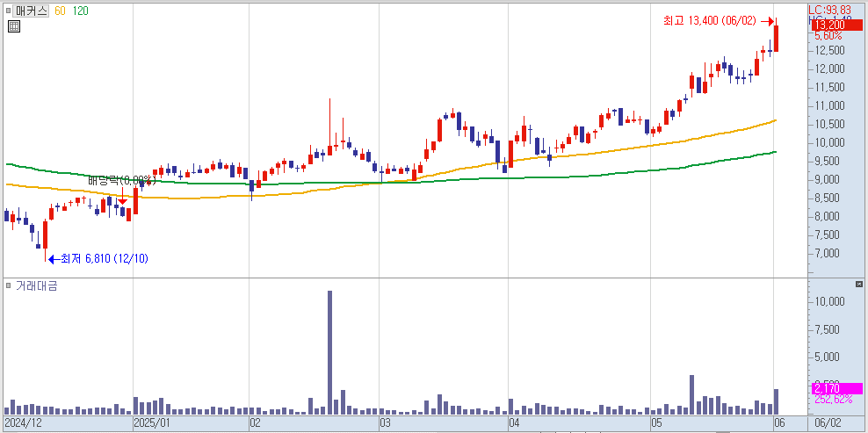Click the 12,500 price axis label

coord(829,50)
